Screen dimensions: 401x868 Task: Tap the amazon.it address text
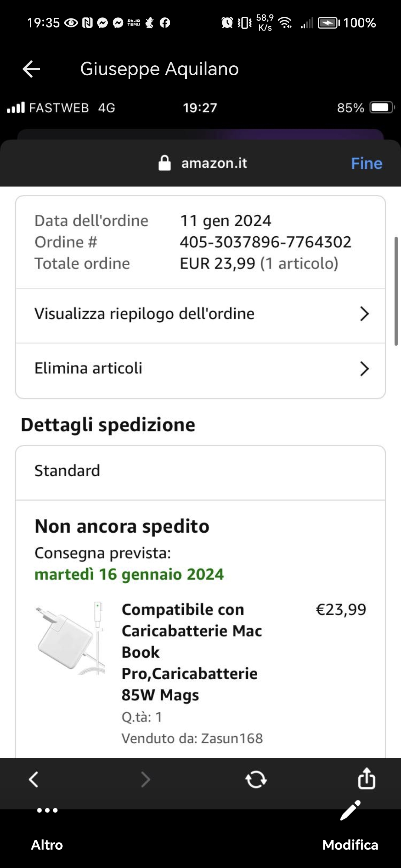click(214, 163)
